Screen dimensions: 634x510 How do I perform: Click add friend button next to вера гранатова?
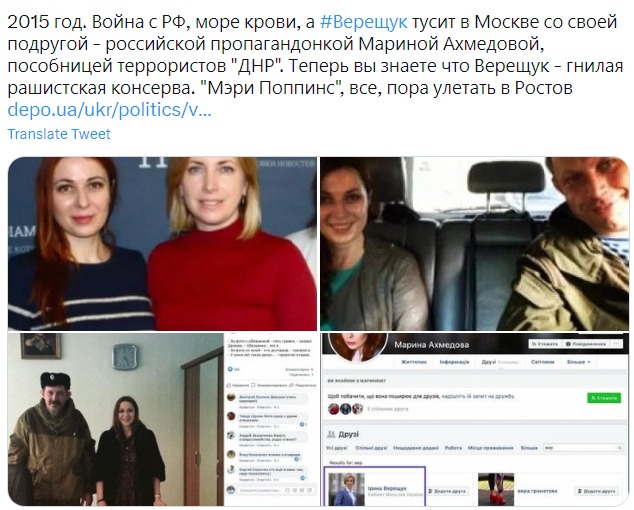coord(596,491)
